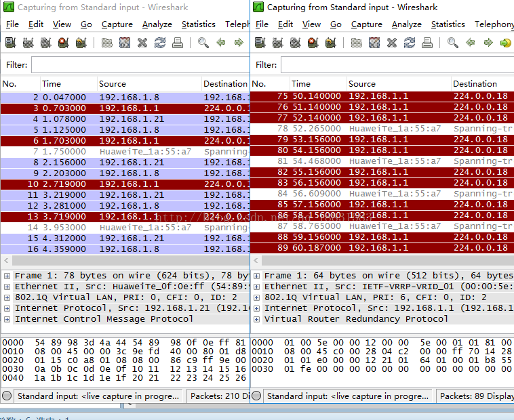This screenshot has height=420, width=514.
Task: Expand Internet Control Message Protocol node
Action: pyautogui.click(x=7, y=319)
